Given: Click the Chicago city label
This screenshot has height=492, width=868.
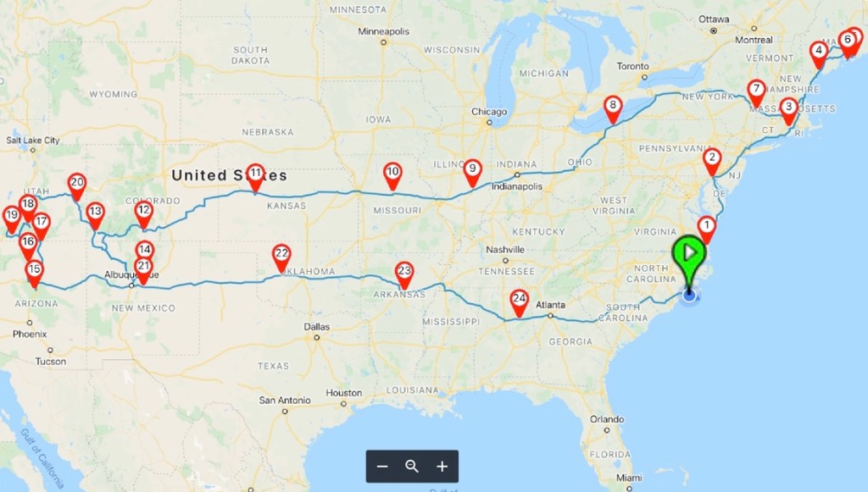Looking at the screenshot, I should [489, 112].
